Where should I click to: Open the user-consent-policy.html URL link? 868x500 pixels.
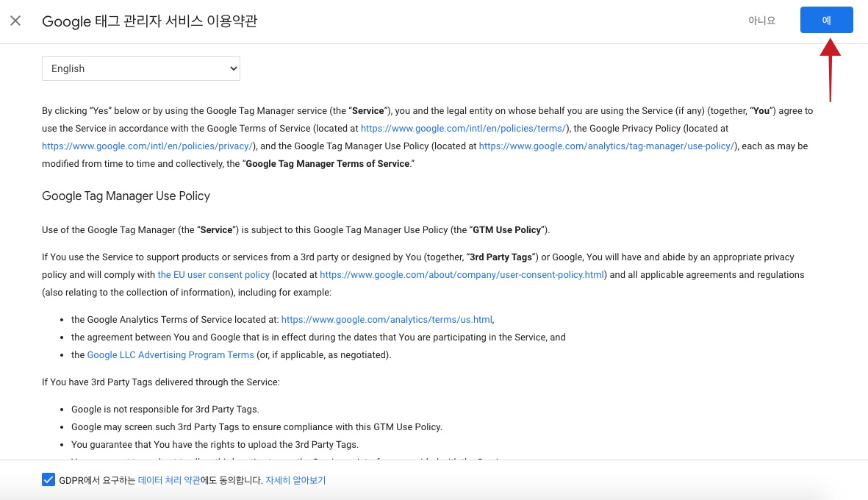tap(462, 275)
